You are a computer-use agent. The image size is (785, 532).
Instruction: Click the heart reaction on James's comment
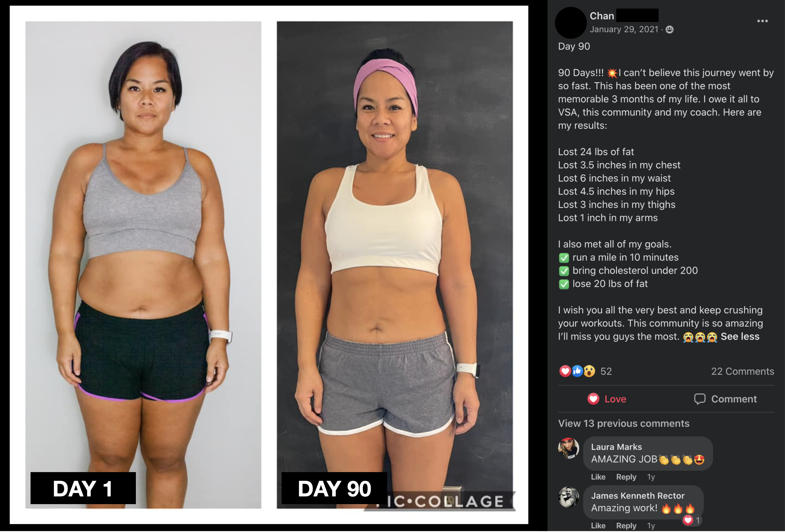point(688,520)
